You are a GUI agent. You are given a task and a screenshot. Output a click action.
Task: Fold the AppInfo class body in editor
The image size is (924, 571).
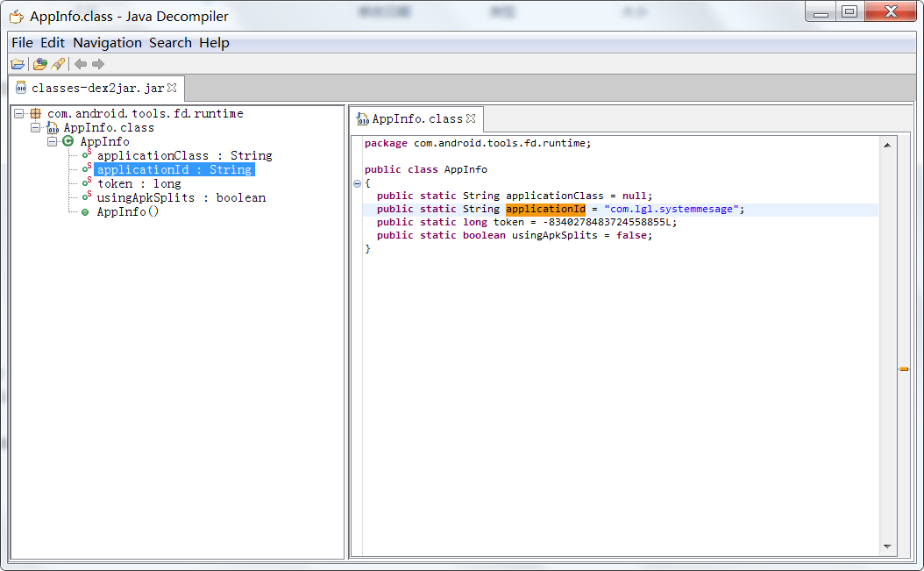[x=357, y=183]
